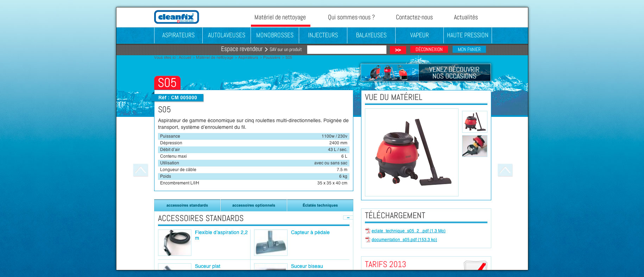
Task: Click the Cleanfix logo
Action: [x=177, y=17]
